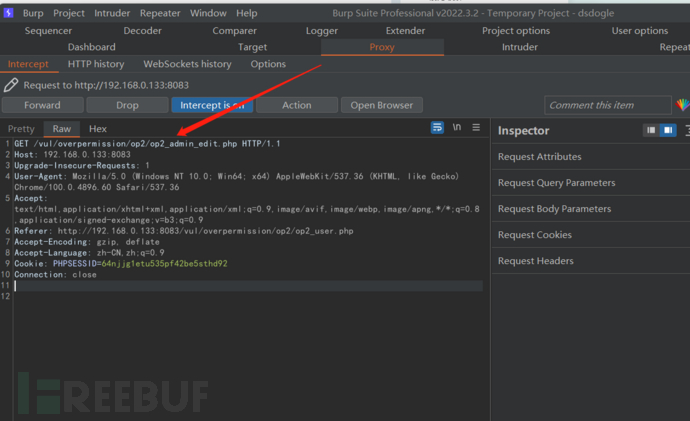The height and width of the screenshot is (421, 690).
Task: Switch editor to Pretty view
Action: point(21,129)
